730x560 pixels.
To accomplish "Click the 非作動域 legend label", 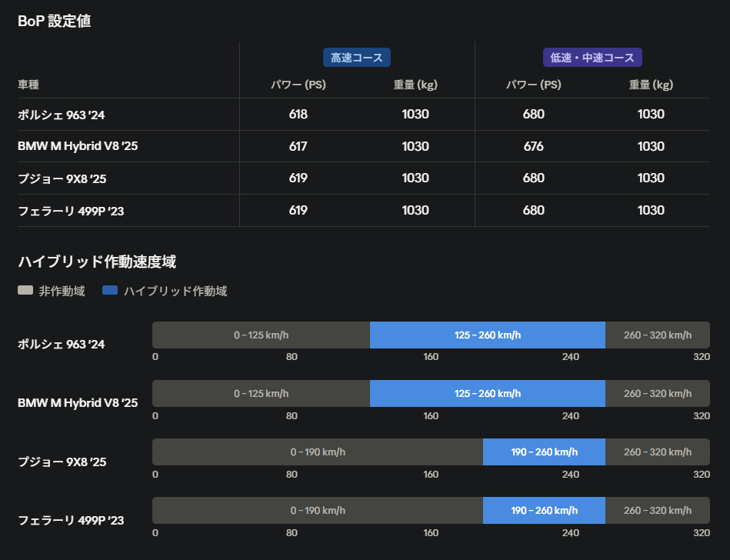I will [62, 291].
